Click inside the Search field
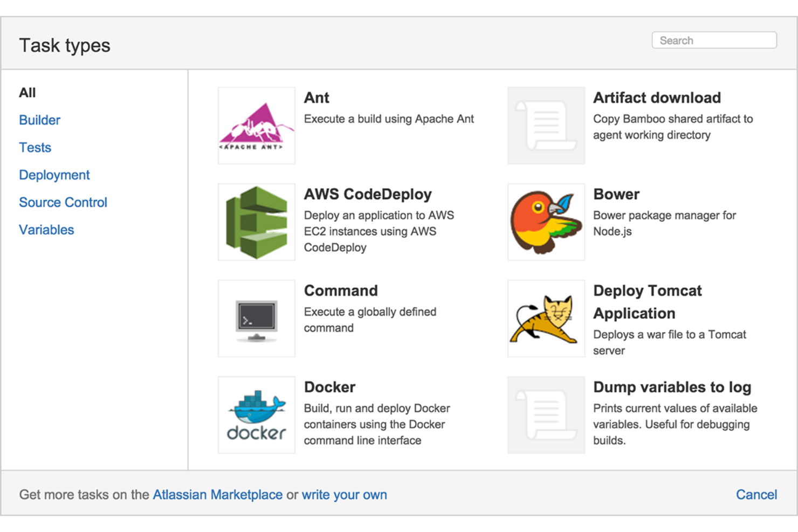 [713, 40]
